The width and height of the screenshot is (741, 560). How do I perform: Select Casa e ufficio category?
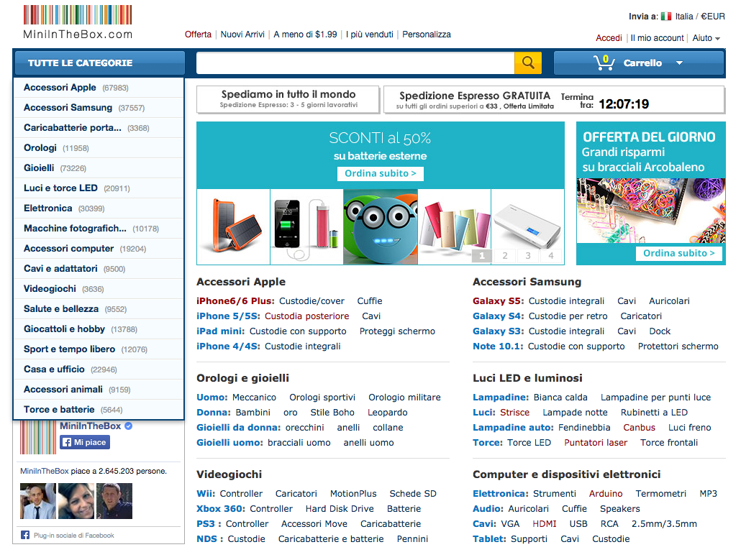click(x=99, y=369)
